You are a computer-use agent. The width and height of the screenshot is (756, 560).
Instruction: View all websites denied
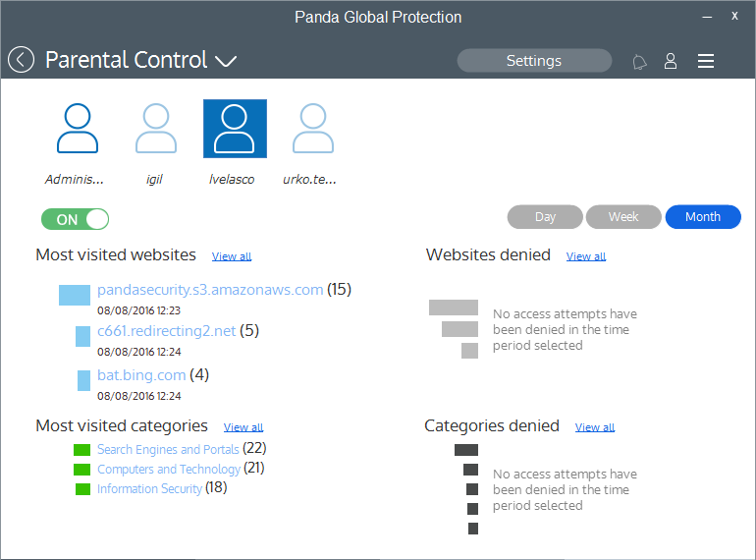tap(586, 256)
